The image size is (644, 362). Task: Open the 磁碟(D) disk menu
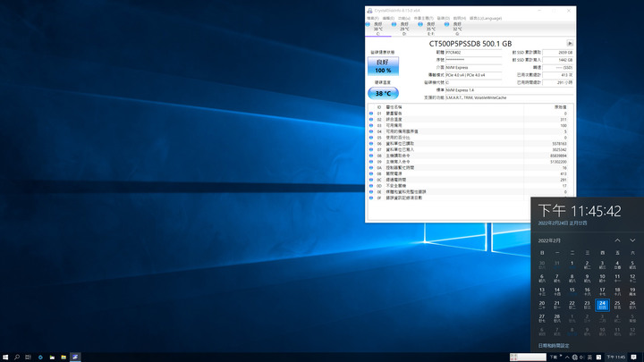[443, 19]
